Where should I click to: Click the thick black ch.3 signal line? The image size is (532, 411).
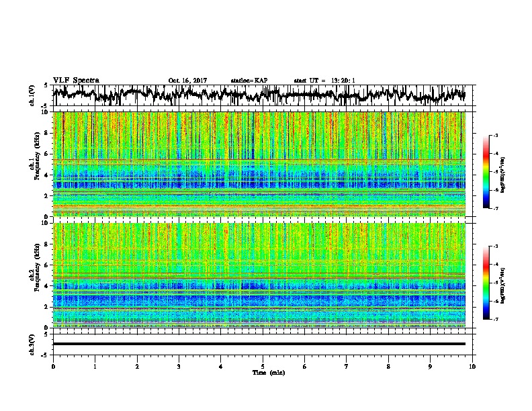click(259, 344)
